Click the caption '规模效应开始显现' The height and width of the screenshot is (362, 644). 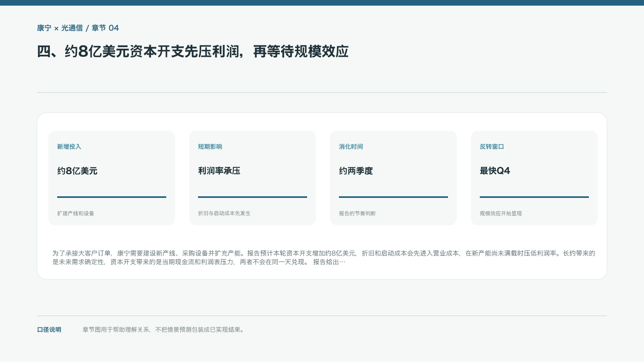501,214
